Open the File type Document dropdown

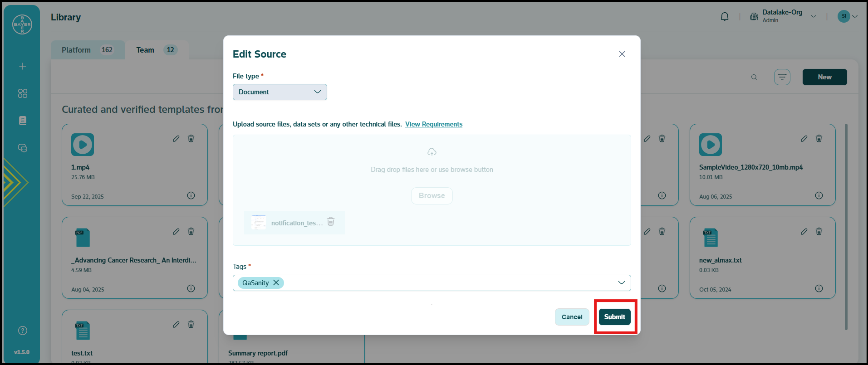click(x=280, y=92)
